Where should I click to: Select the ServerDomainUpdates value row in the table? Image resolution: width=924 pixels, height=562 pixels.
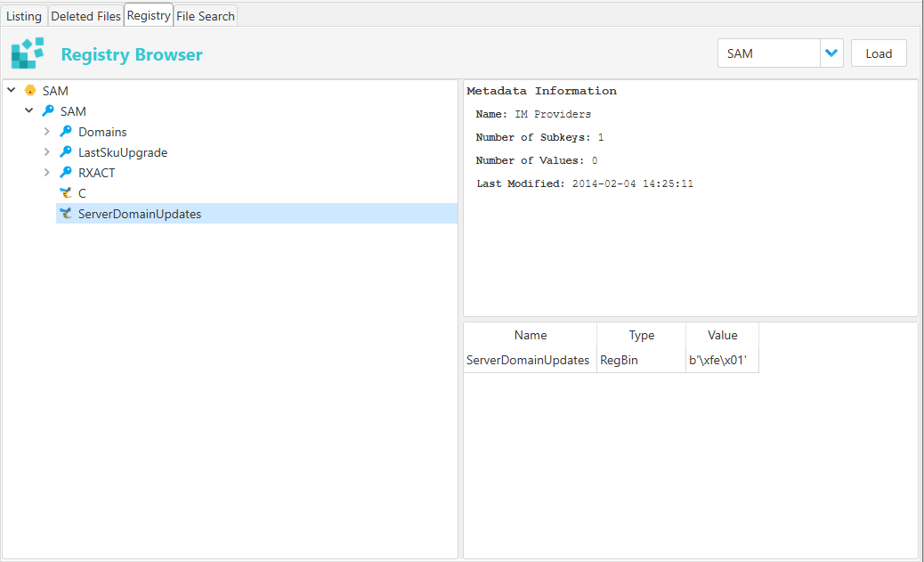pyautogui.click(x=529, y=360)
